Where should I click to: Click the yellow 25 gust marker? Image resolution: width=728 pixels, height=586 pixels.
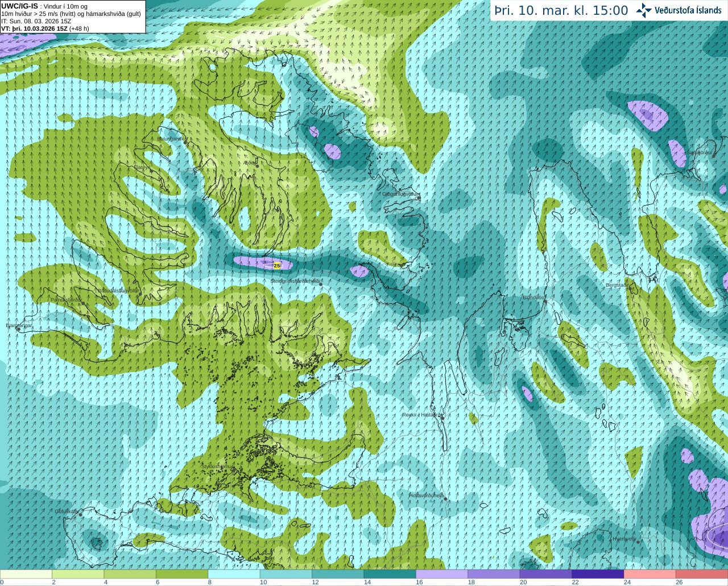(x=277, y=266)
